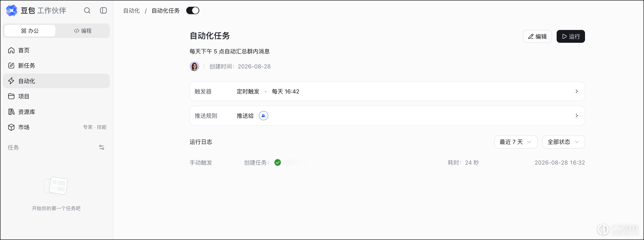
Task: Click the 手动触发 log entry
Action: click(201, 163)
